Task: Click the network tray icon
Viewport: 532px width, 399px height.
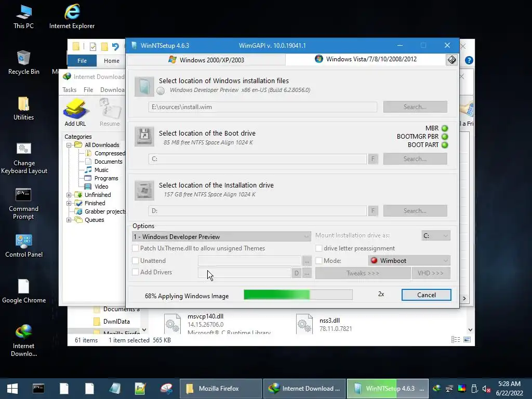Action: click(x=449, y=389)
